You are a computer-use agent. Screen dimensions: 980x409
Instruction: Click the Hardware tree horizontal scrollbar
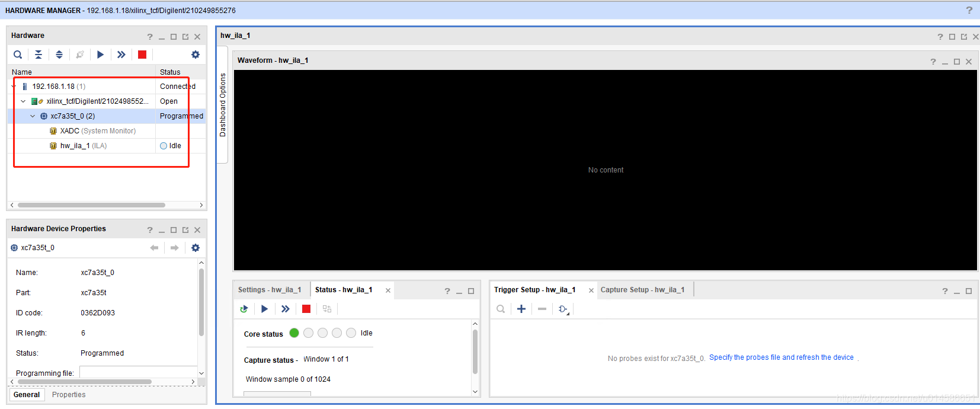92,205
